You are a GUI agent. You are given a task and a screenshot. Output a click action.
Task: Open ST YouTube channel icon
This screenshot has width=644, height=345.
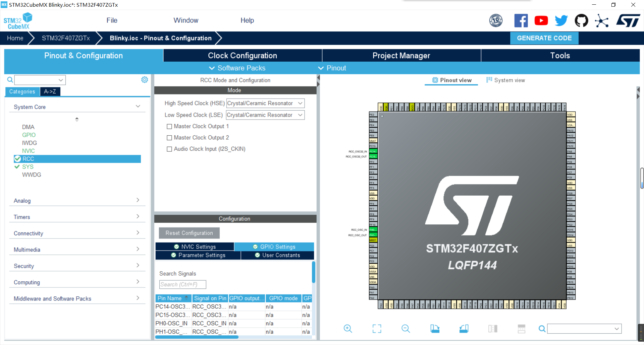541,21
